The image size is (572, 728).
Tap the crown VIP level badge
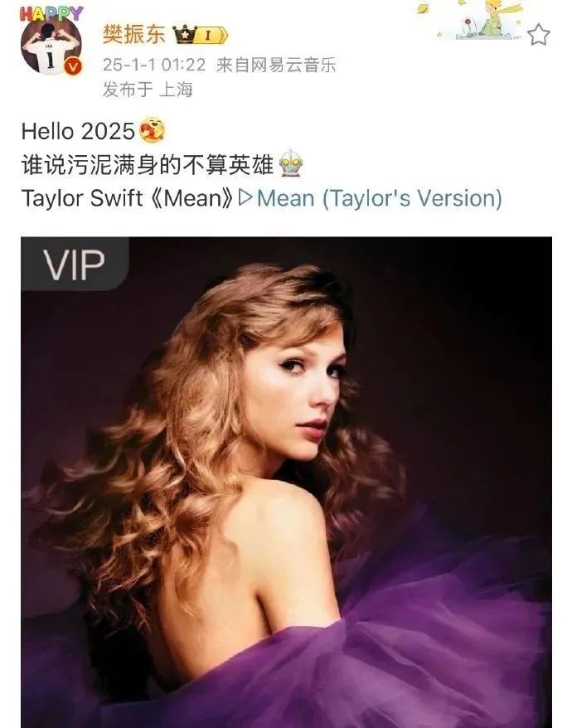coord(200,35)
